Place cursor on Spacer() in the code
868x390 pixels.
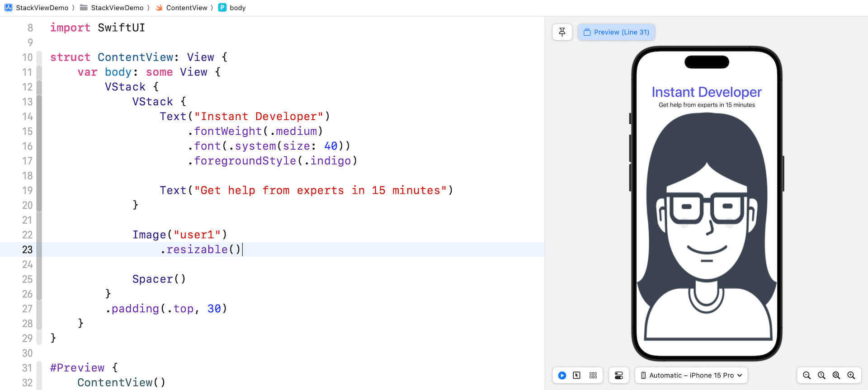coord(158,279)
